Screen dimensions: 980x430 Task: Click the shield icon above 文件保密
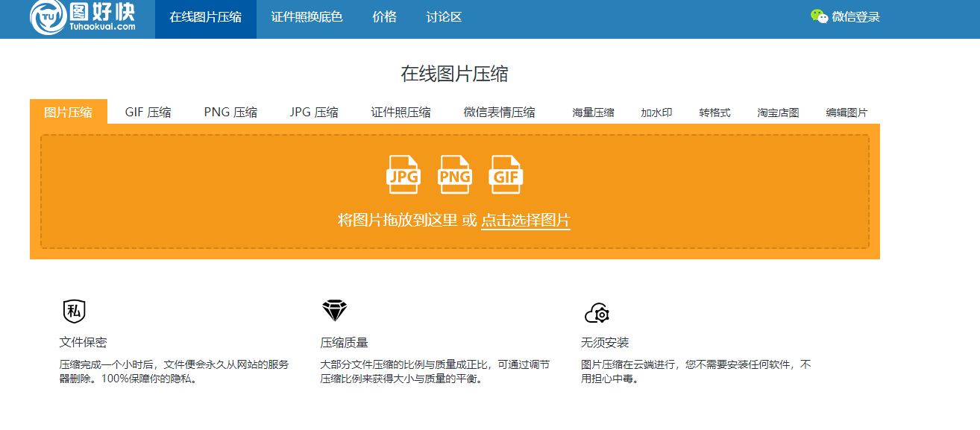[75, 311]
